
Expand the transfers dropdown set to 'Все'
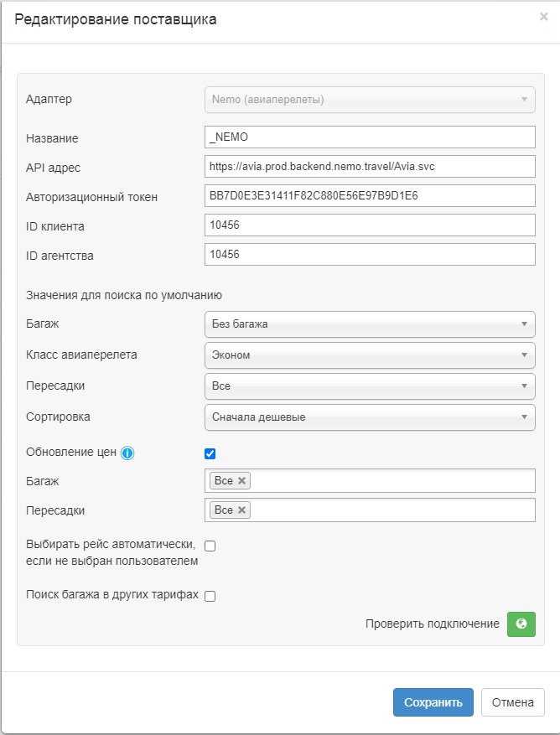369,386
